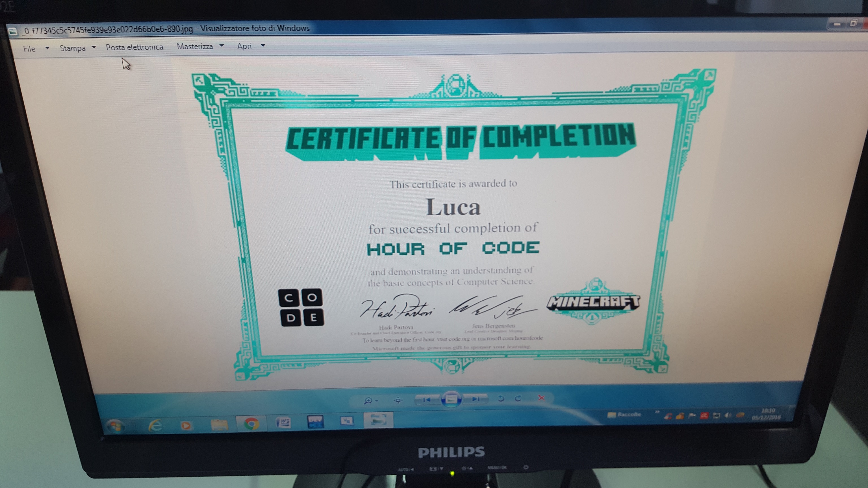Expand the Stampa dropdown arrow
The height and width of the screenshot is (488, 868).
pos(94,47)
